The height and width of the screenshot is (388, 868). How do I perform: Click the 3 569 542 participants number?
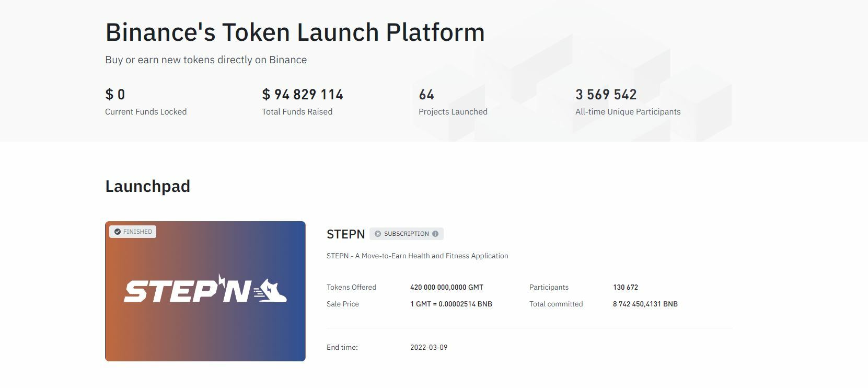click(606, 95)
